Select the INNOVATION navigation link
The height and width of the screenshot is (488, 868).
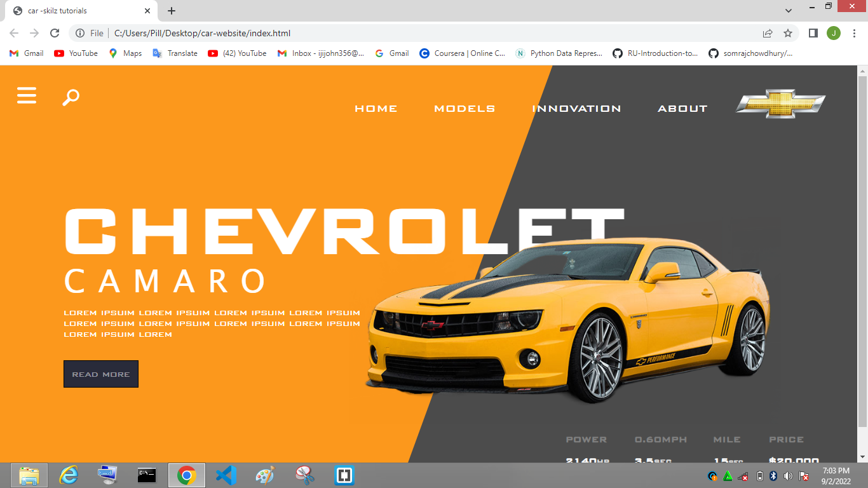click(x=576, y=108)
